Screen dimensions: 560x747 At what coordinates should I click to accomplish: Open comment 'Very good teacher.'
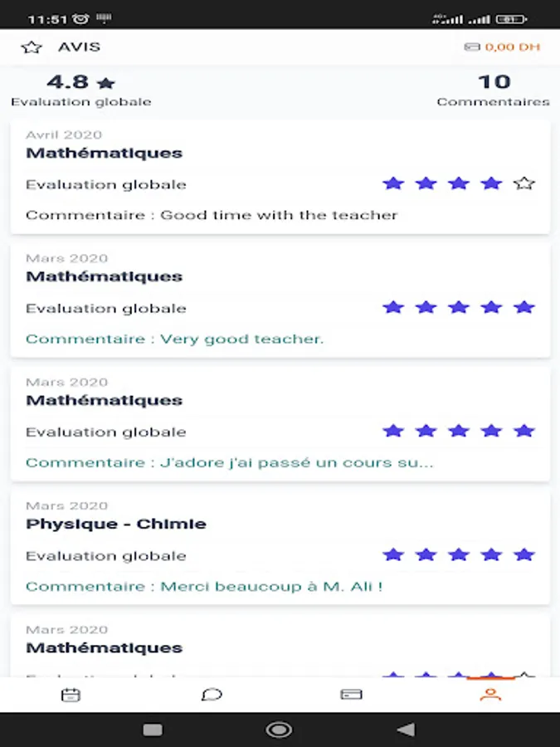(174, 339)
